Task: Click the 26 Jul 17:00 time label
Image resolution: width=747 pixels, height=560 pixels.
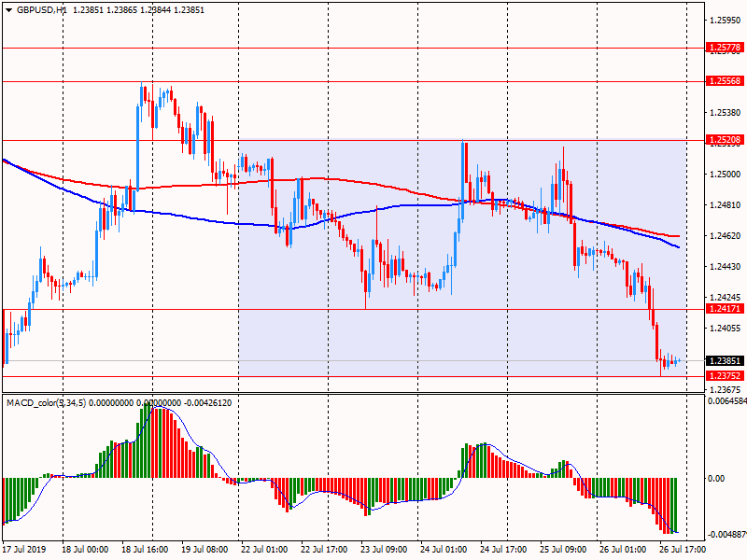Action: (x=683, y=550)
